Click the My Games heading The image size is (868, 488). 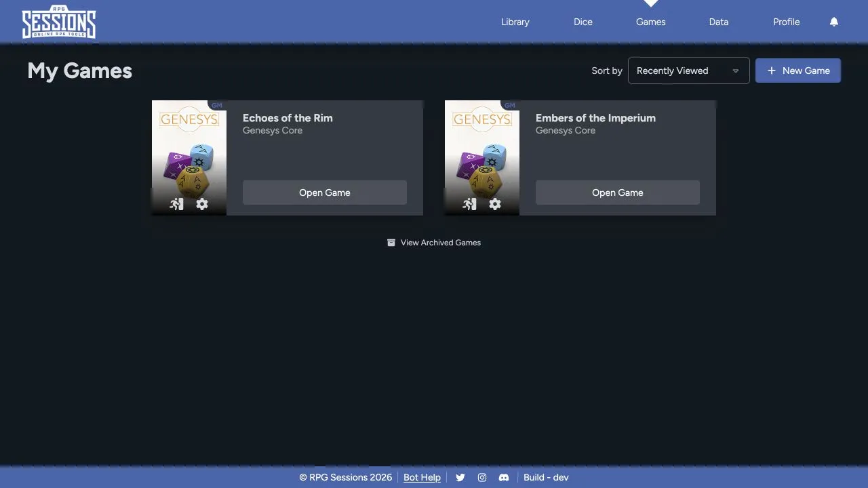pos(80,70)
